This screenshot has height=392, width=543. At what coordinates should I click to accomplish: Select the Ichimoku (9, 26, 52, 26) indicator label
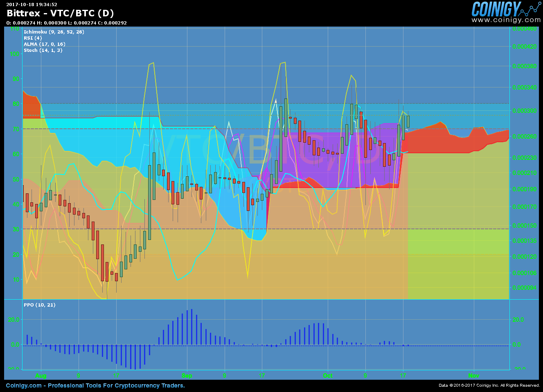pyautogui.click(x=53, y=31)
